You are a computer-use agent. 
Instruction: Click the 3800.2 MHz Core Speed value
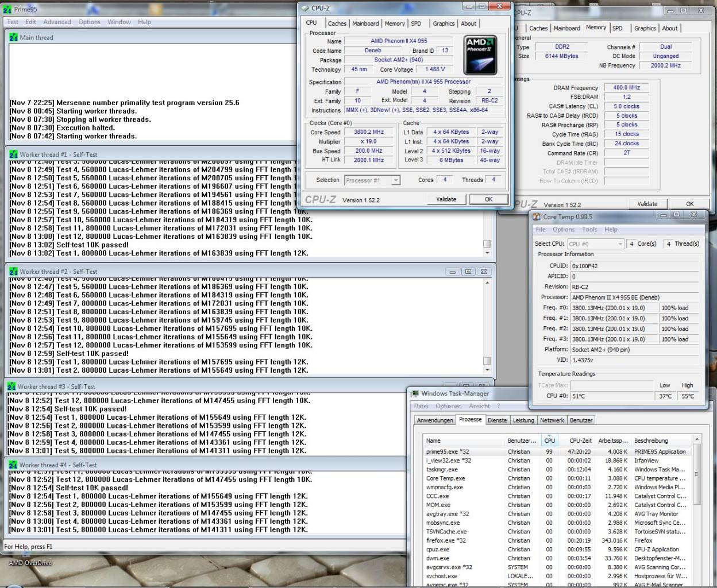369,132
